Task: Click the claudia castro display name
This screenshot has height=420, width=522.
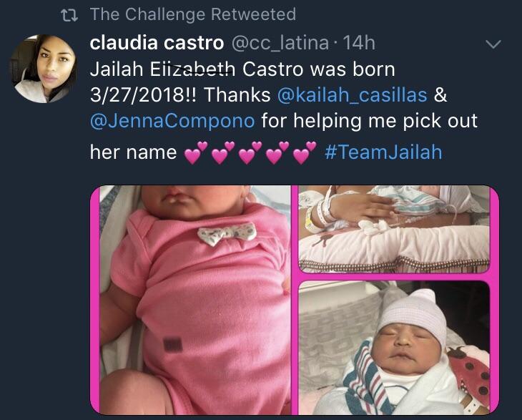Action: 157,43
